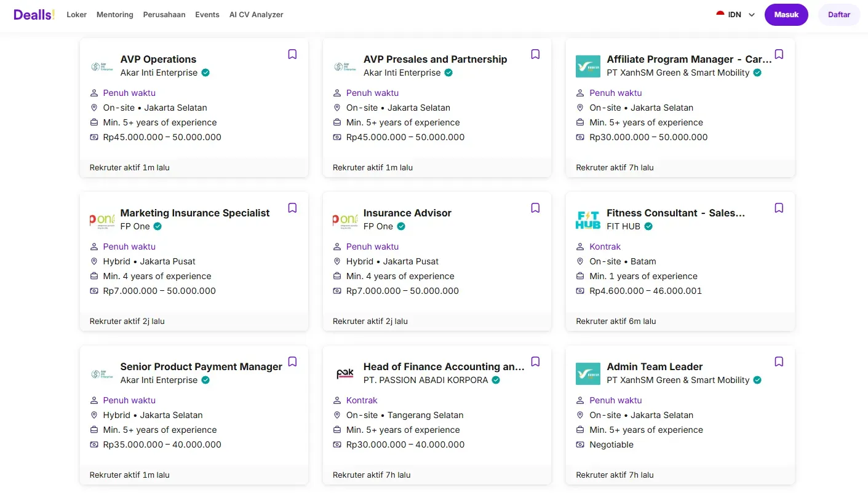The height and width of the screenshot is (498, 868).
Task: Click verified badge beside PT. PASSION ABADI KORPORA
Action: pyautogui.click(x=496, y=380)
